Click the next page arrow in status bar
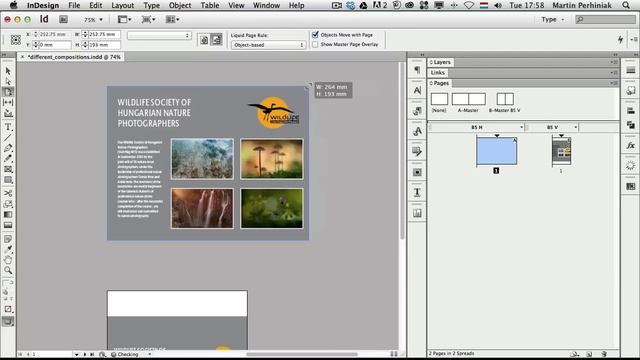 [x=84, y=354]
